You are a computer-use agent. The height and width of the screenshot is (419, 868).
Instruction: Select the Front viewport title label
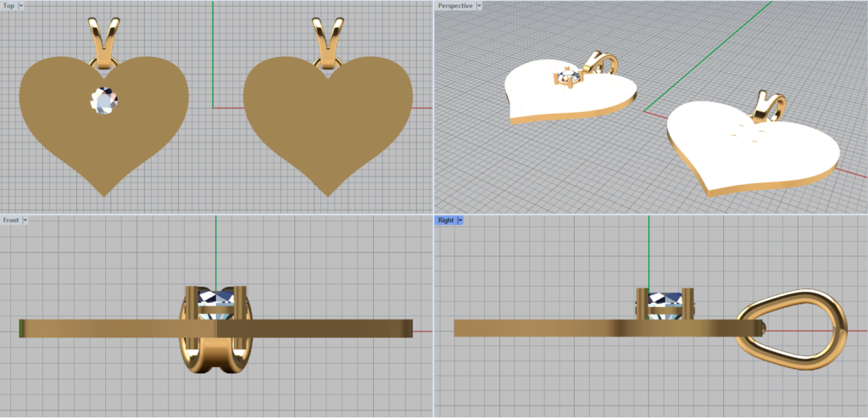11,220
